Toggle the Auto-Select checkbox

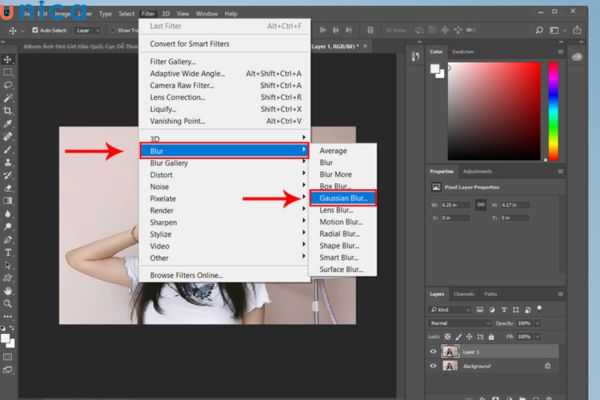32,31
